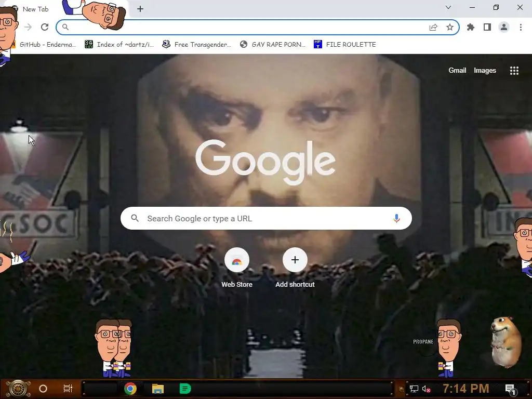Start voice search with microphone icon
Viewport: 532px width, 399px height.
396,218
